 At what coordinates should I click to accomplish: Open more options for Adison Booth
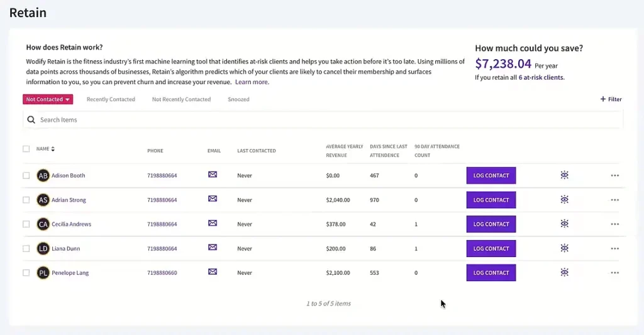coord(614,175)
